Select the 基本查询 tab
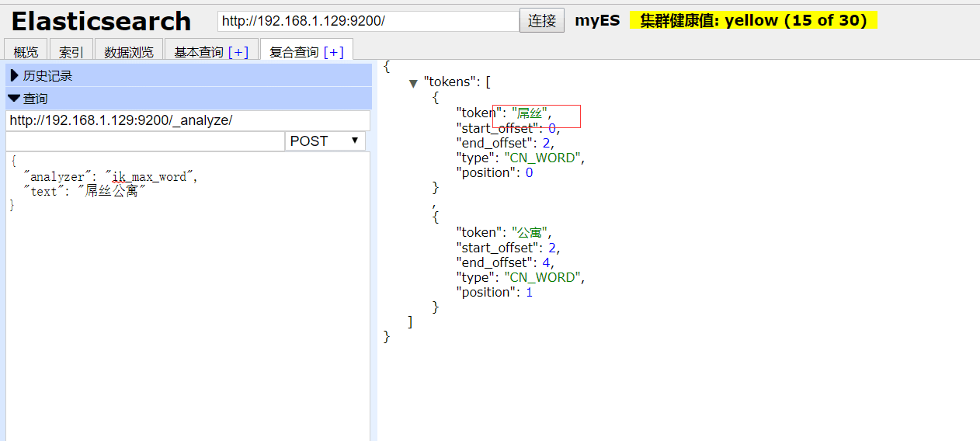This screenshot has width=980, height=441. coord(199,52)
